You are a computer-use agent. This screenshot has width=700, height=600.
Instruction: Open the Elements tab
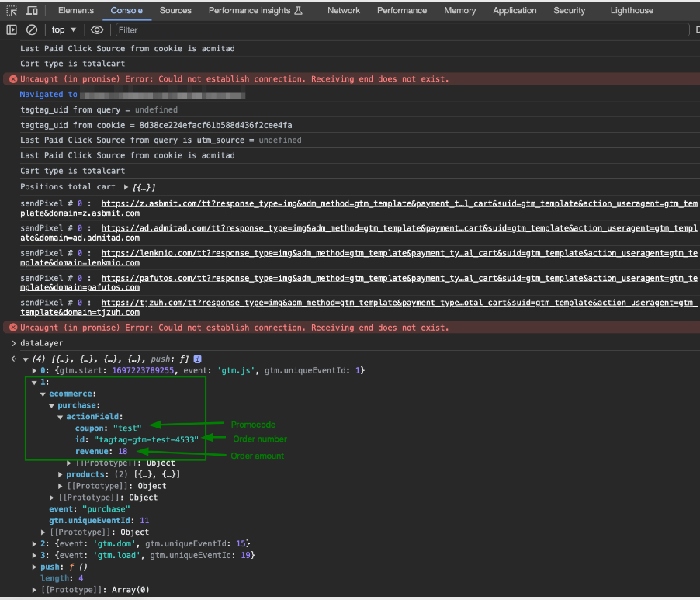[76, 11]
